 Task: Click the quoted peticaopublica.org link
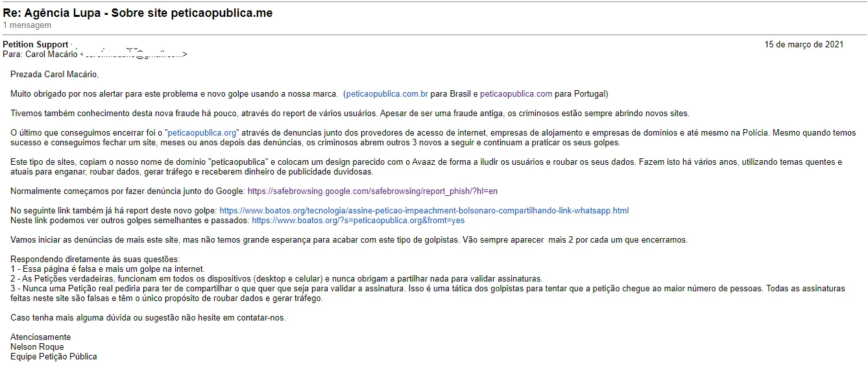coord(202,133)
